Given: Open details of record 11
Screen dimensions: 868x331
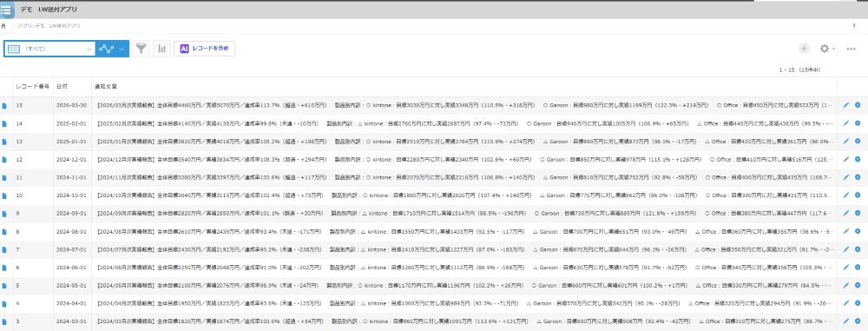Looking at the screenshot, I should point(4,178).
